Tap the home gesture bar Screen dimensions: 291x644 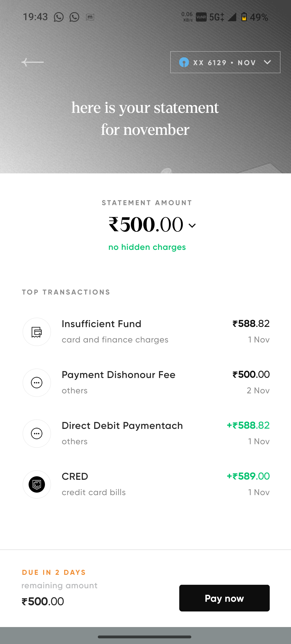click(x=145, y=637)
